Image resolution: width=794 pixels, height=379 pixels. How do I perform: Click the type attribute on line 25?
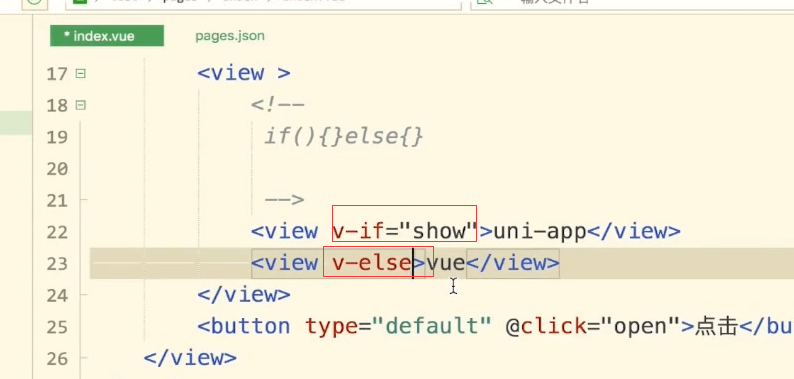click(x=332, y=327)
